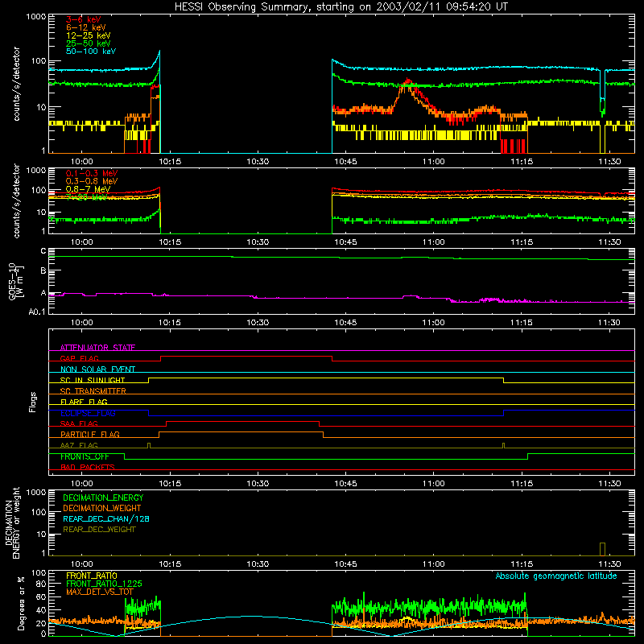Select the FRONT_RATIO_1225 legend label

click(x=104, y=584)
